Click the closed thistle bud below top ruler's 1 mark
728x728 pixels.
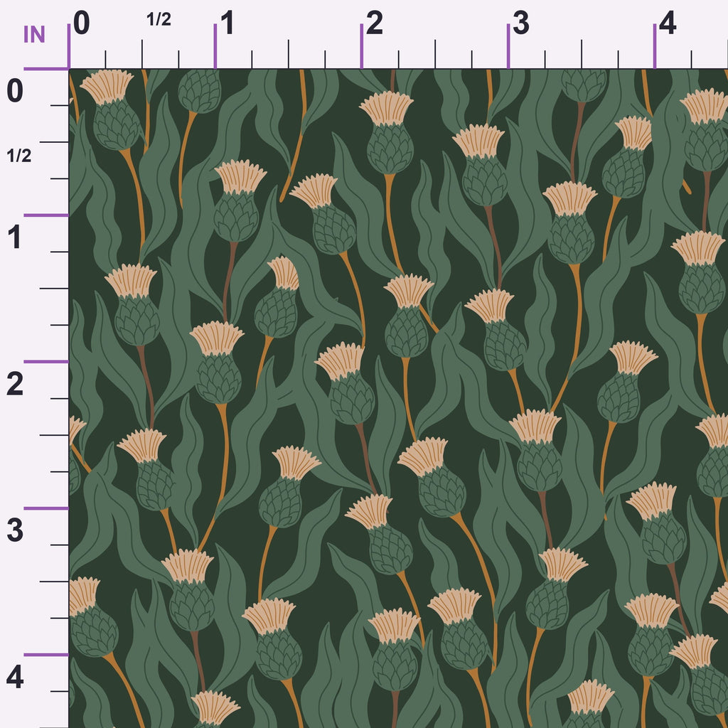pos(200,91)
